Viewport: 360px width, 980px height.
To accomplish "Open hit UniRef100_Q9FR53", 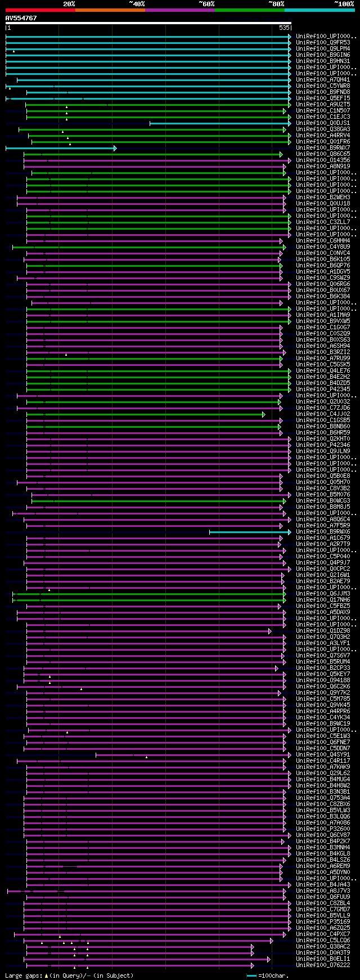I will (323, 42).
